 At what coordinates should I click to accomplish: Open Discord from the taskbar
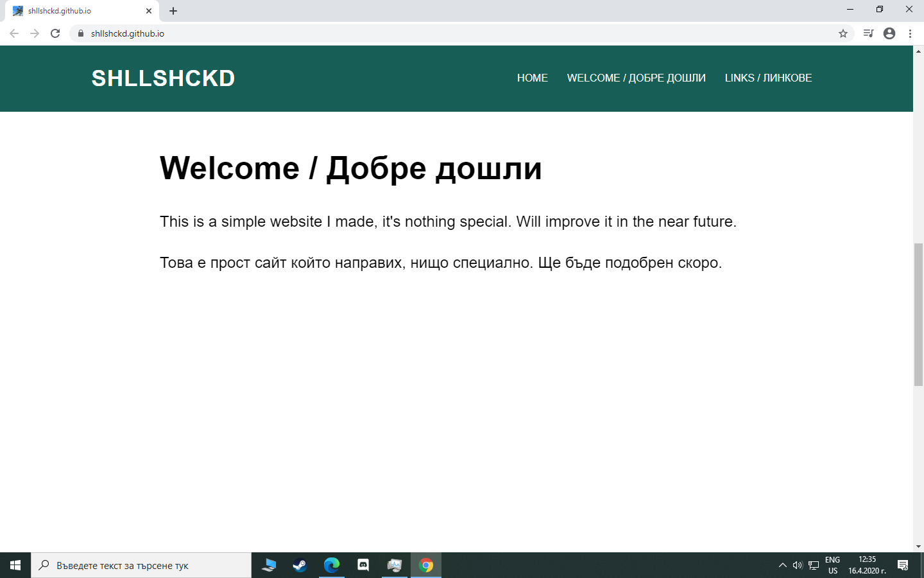coord(363,565)
